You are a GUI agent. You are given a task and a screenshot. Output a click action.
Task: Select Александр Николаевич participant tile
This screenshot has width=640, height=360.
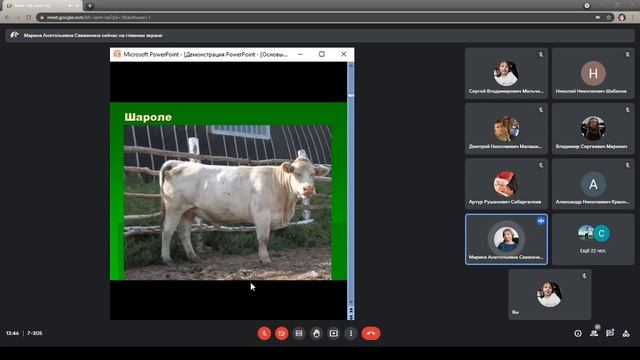coord(593,184)
